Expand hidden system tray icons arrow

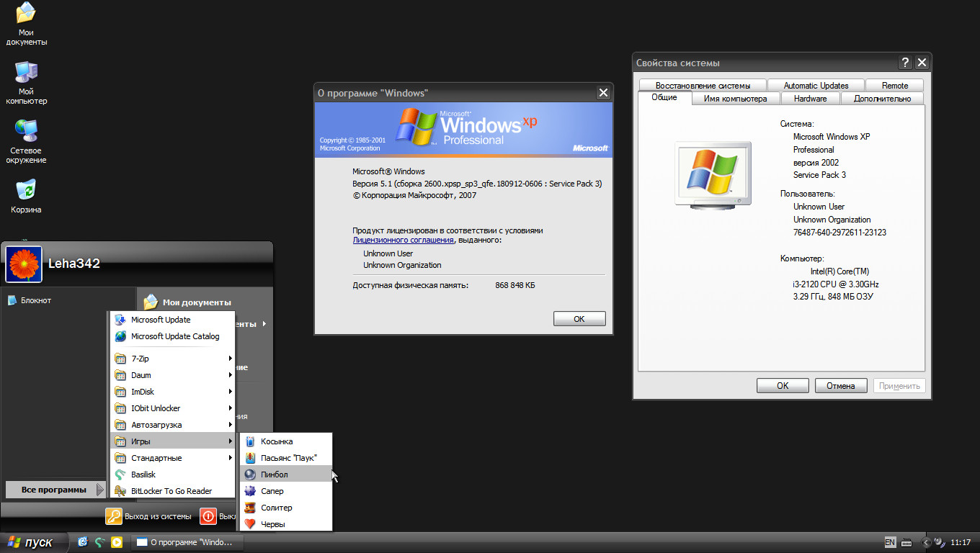pos(926,542)
